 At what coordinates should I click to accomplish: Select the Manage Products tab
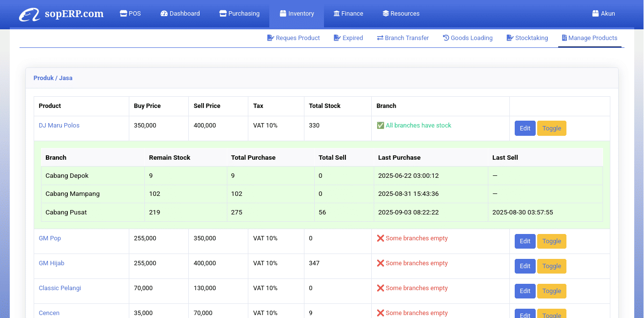[x=589, y=38]
